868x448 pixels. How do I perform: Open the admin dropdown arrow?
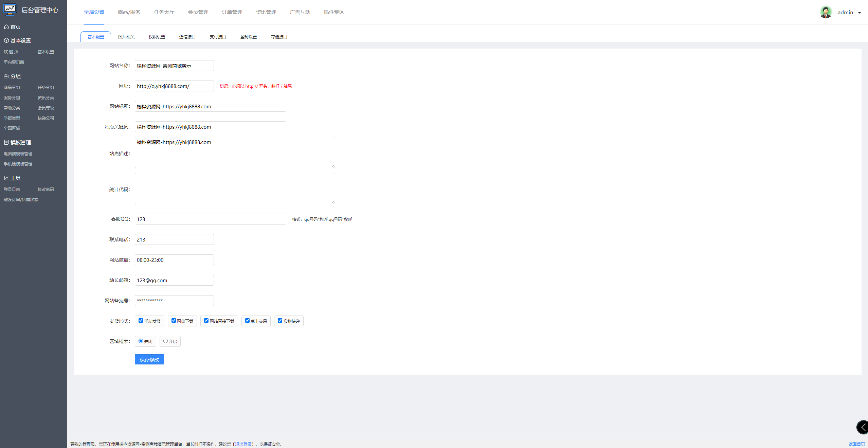[860, 13]
